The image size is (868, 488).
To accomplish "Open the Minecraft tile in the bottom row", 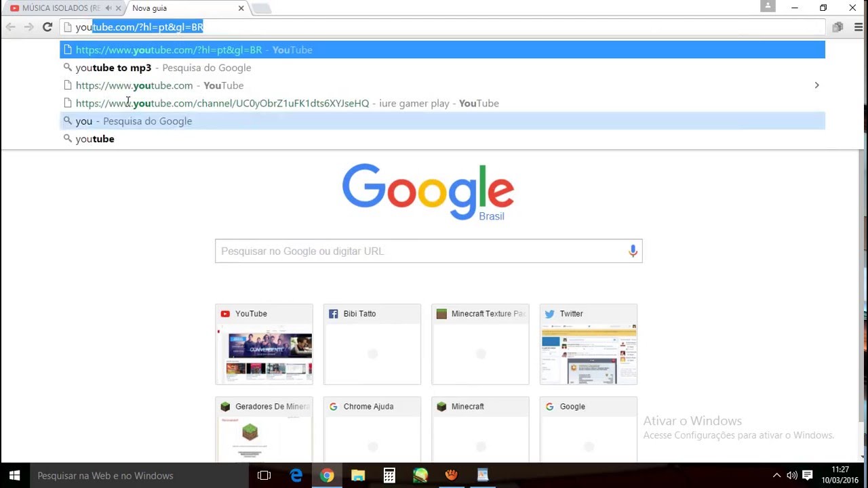I will coord(480,430).
